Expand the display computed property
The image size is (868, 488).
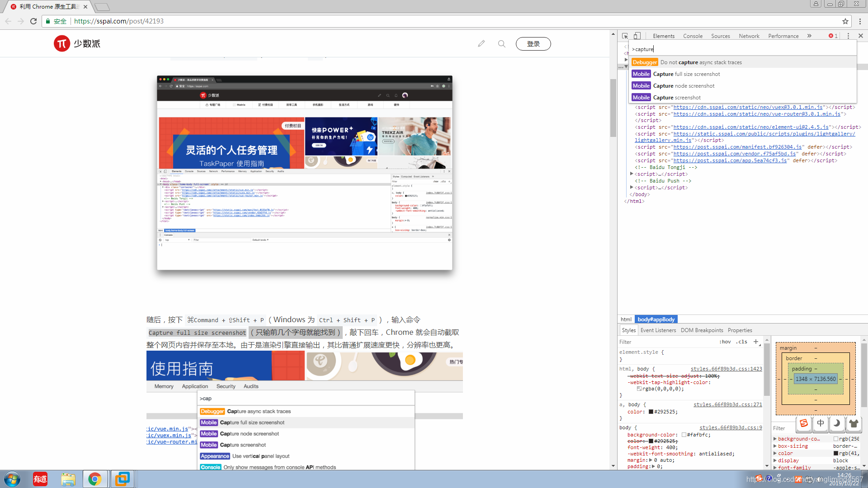(775, 460)
